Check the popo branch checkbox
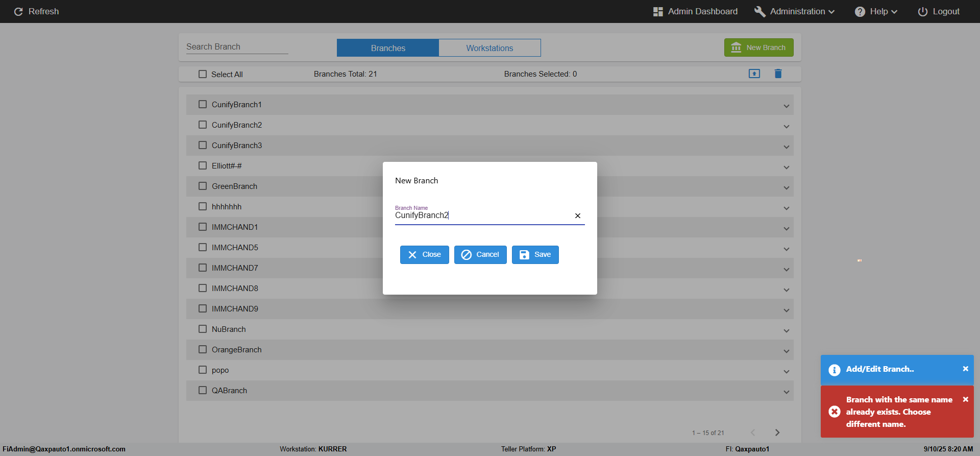The image size is (980, 456). pyautogui.click(x=203, y=370)
